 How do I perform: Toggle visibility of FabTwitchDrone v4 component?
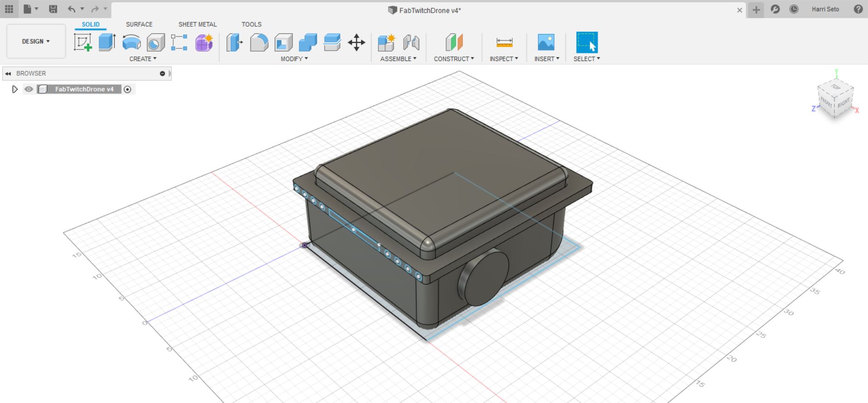pyautogui.click(x=28, y=89)
